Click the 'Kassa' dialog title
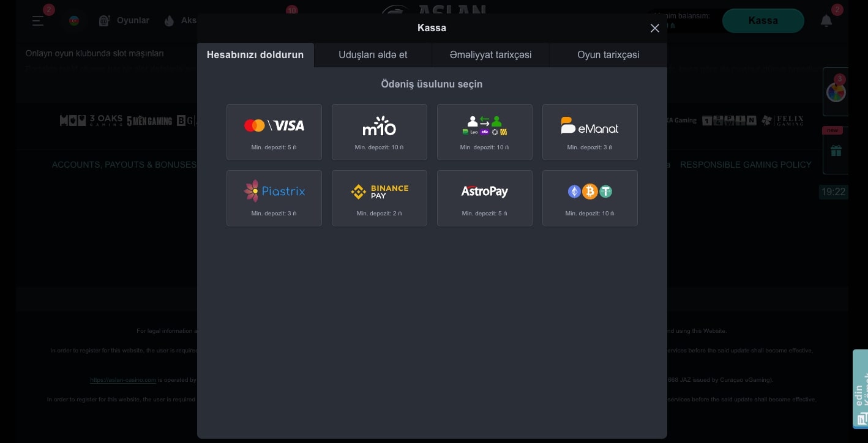 tap(432, 28)
